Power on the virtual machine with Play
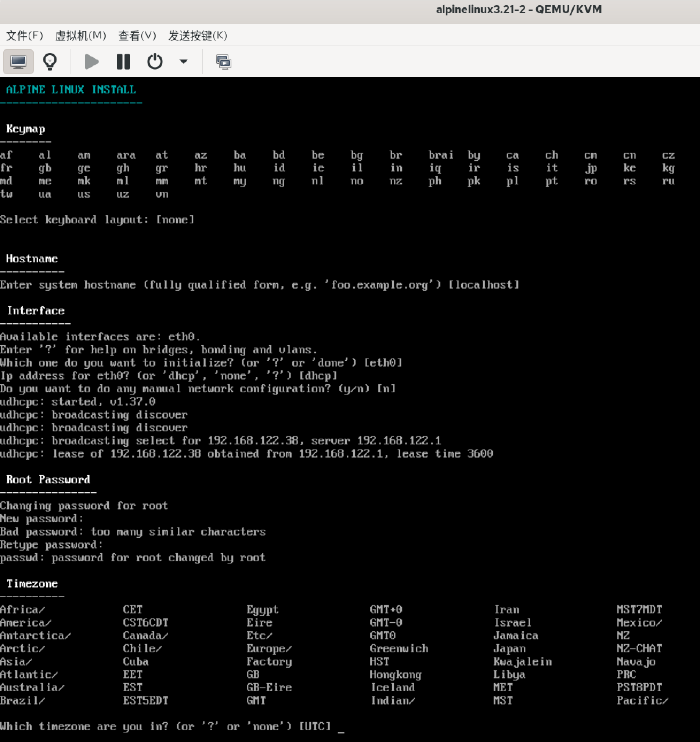 pyautogui.click(x=91, y=62)
